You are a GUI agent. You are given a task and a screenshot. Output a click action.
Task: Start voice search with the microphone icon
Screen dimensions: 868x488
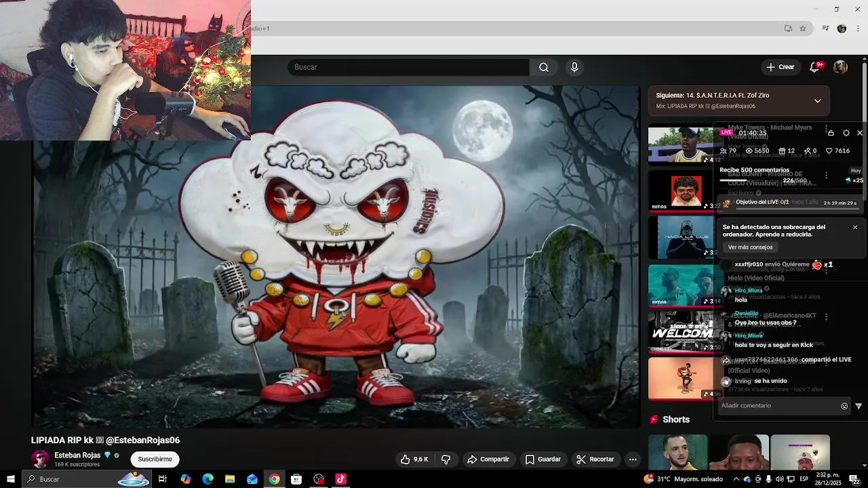pyautogui.click(x=574, y=67)
